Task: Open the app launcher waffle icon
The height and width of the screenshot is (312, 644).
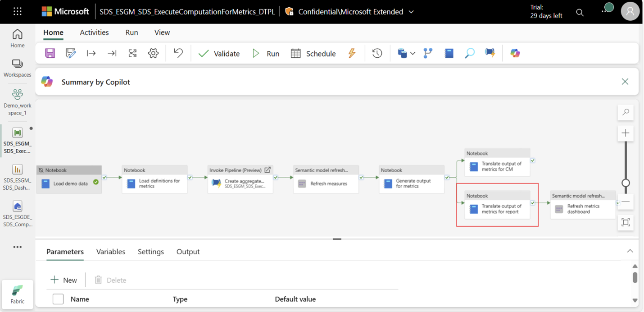Action: (x=18, y=12)
